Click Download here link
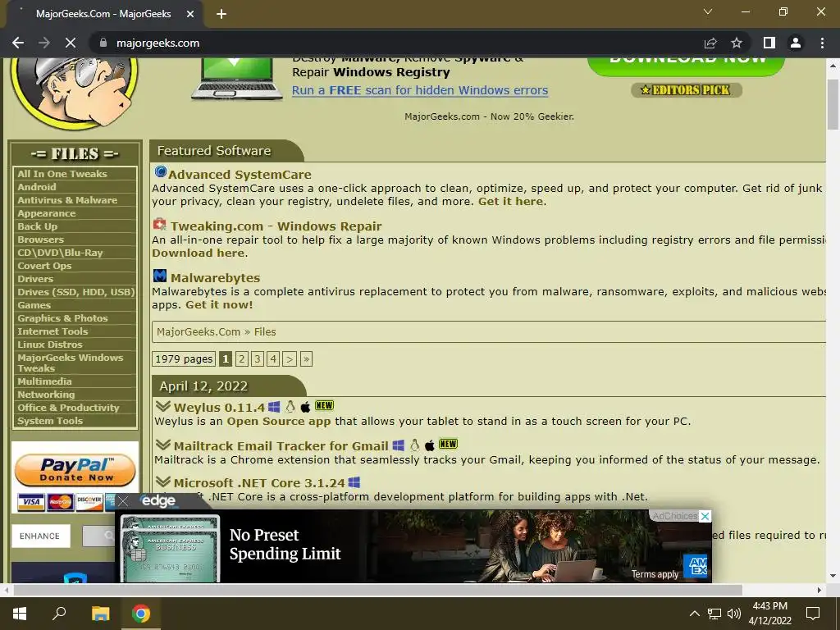 (x=199, y=253)
